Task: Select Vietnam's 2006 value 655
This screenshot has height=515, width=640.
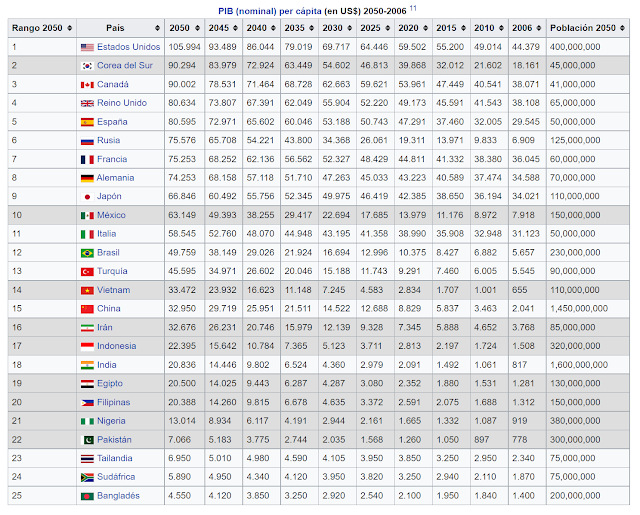Action: pos(527,291)
